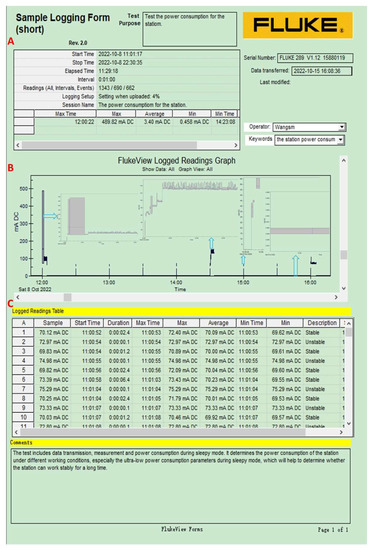Click right arrow of readings table horizontal scrollbar
The image size is (373, 550).
tap(341, 432)
